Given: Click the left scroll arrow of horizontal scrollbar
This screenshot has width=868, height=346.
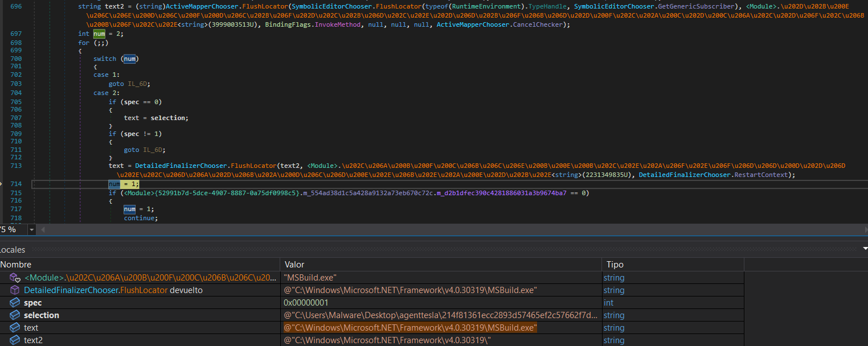Looking at the screenshot, I should click(x=42, y=229).
